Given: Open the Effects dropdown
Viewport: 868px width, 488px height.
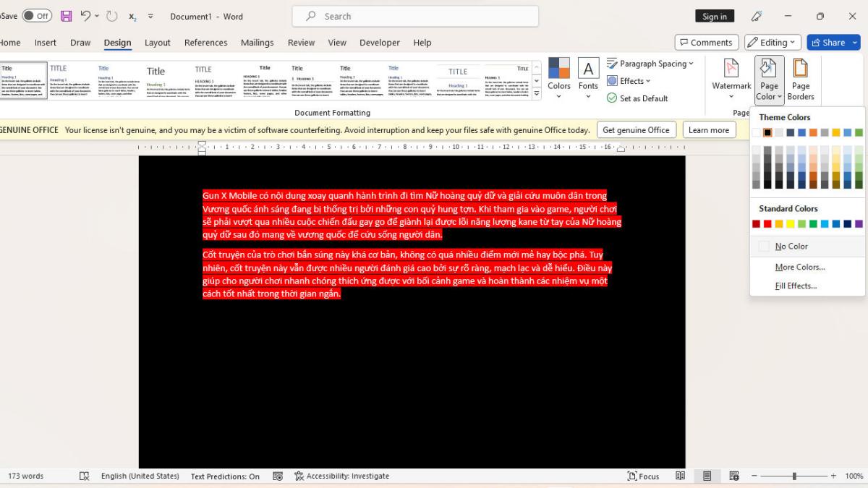Looking at the screenshot, I should click(629, 81).
